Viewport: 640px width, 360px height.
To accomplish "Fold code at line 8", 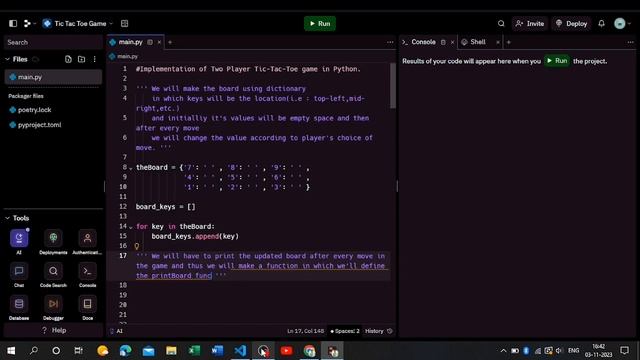I will (131, 168).
